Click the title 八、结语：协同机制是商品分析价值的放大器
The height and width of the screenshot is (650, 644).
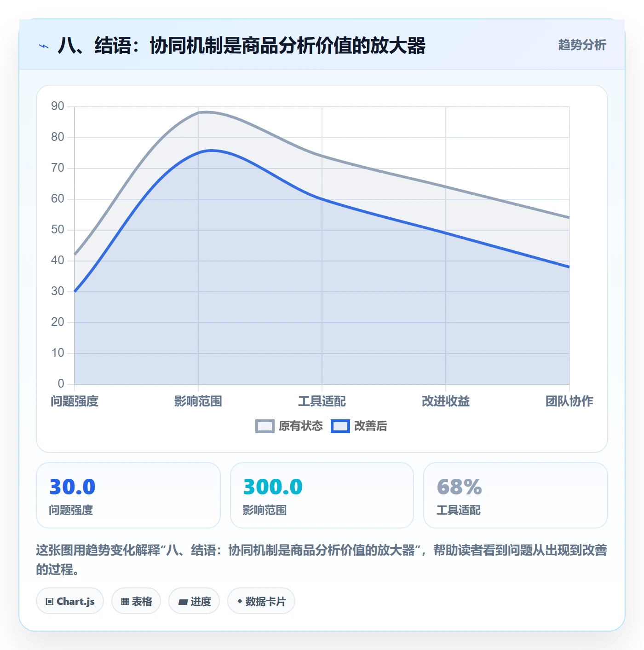click(x=242, y=46)
